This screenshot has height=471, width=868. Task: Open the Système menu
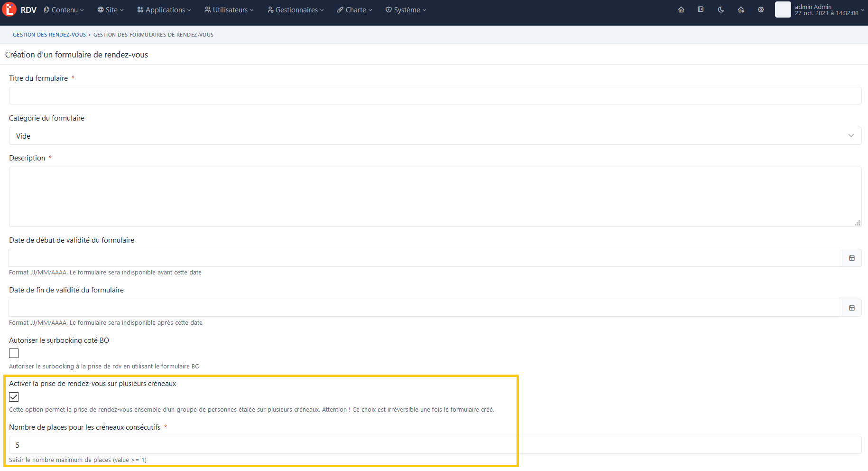(406, 10)
